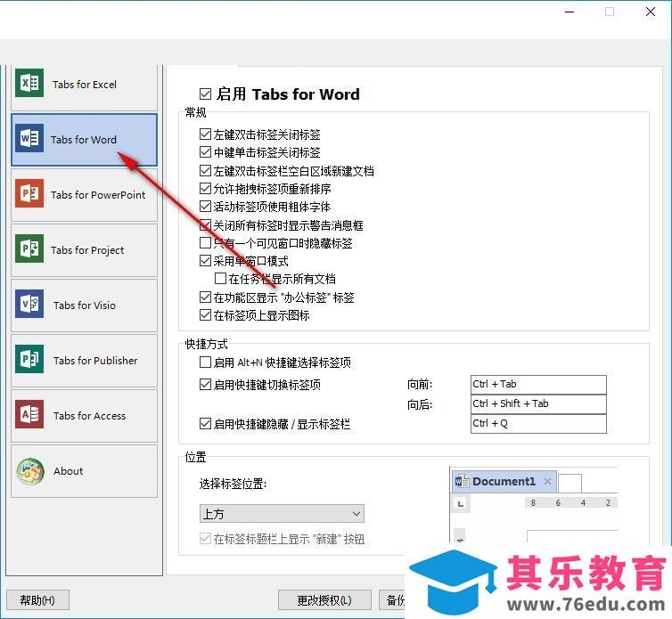The height and width of the screenshot is (619, 672).
Task: Click the ruler tab-stop L icon in preview
Action: pyautogui.click(x=461, y=504)
